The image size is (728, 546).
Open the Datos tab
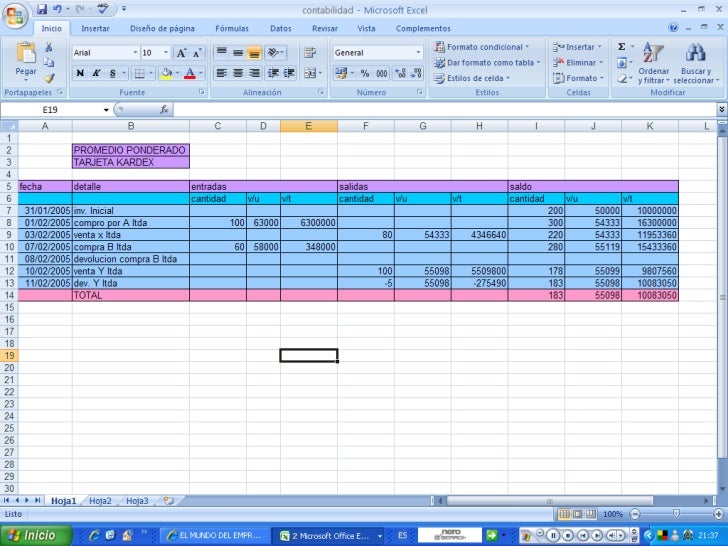(281, 28)
